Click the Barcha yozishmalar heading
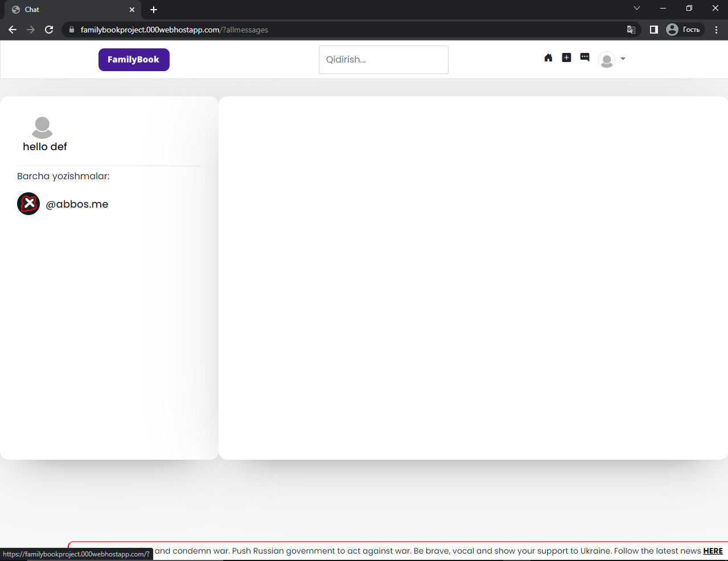This screenshot has height=561, width=728. click(63, 176)
